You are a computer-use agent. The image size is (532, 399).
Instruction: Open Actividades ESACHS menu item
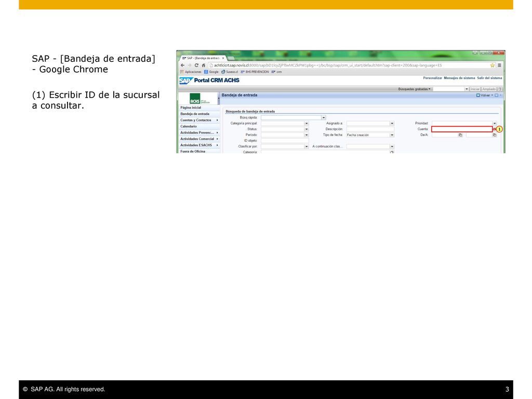point(196,145)
